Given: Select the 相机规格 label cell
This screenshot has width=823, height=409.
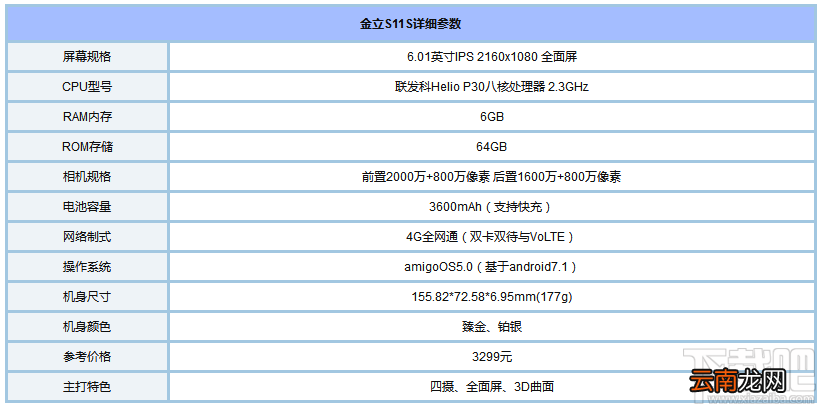Looking at the screenshot, I should [x=87, y=177].
